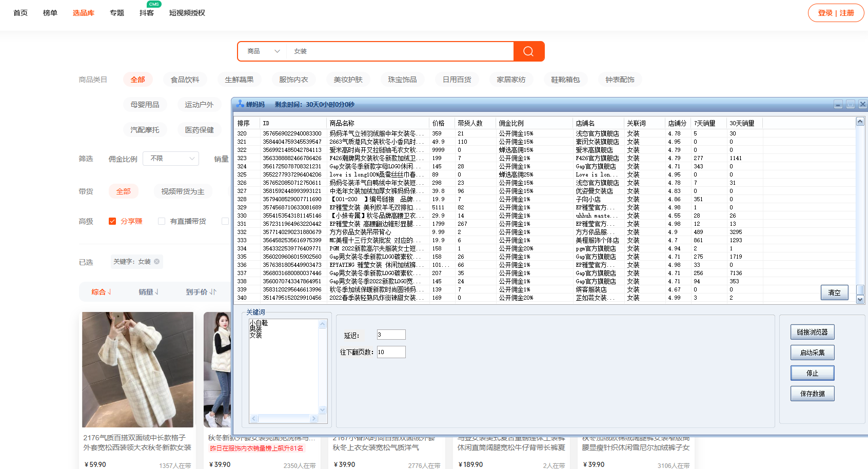Select 视频带货为主 filter option
The width and height of the screenshot is (868, 469).
[x=183, y=191]
